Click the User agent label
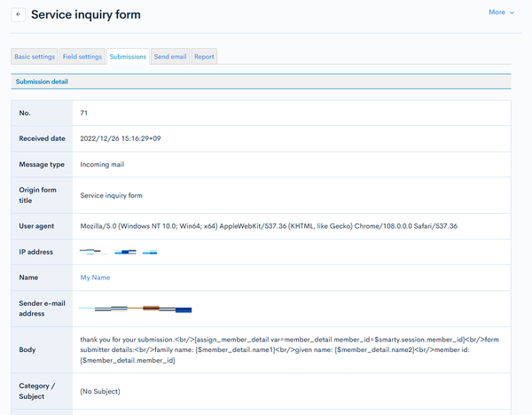This screenshot has width=532, height=415. (x=36, y=226)
